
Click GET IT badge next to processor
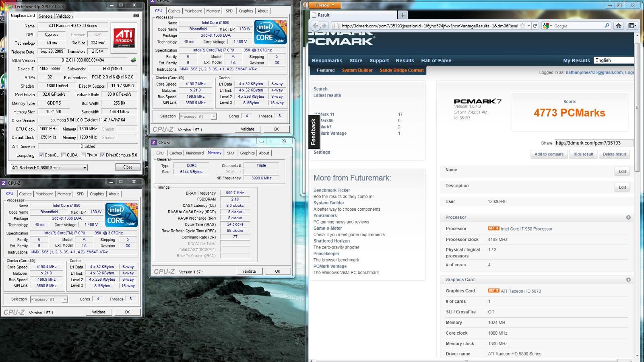coord(493,228)
